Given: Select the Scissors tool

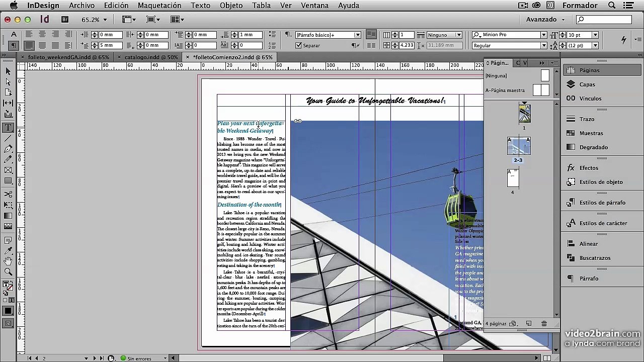Looking at the screenshot, I should click(8, 194).
